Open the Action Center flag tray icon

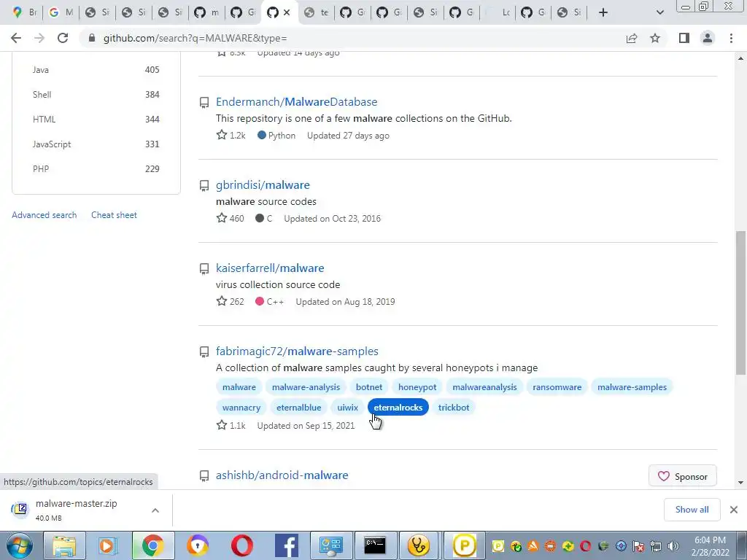click(x=638, y=546)
